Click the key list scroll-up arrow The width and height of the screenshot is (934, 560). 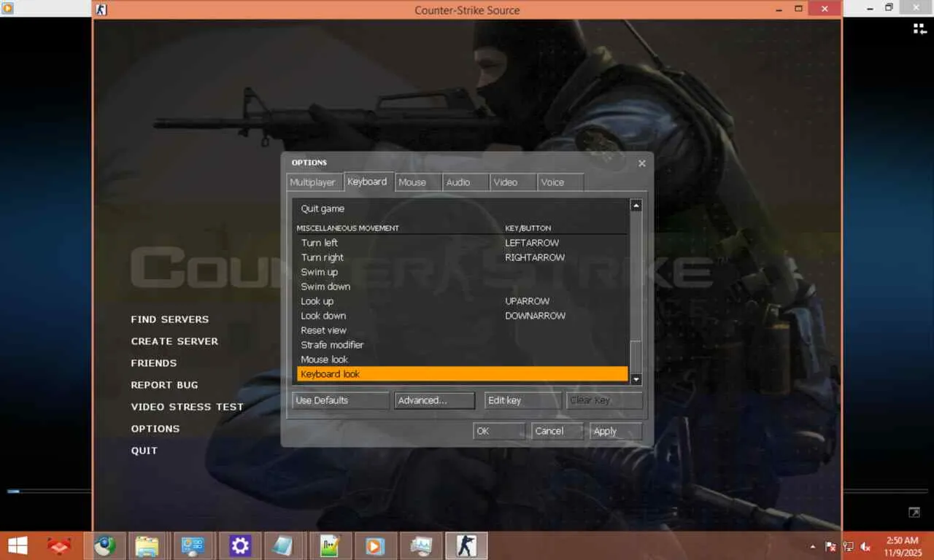636,206
